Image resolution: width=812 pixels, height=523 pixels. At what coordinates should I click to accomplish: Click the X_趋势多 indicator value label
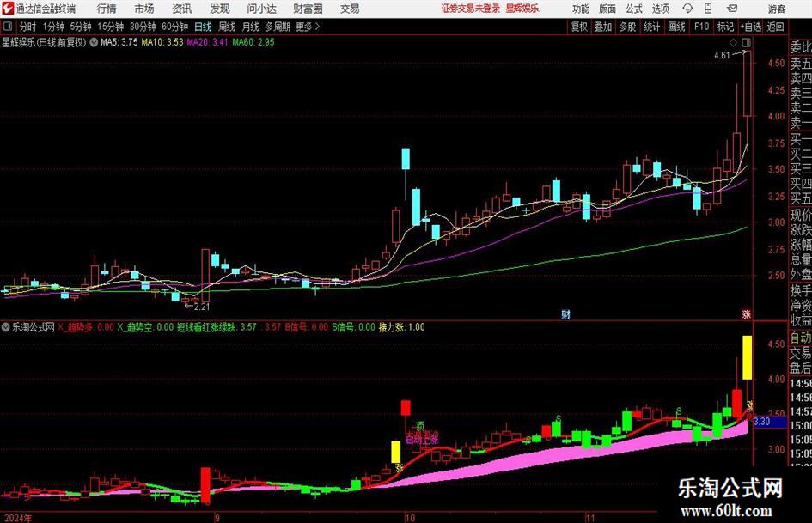point(85,327)
